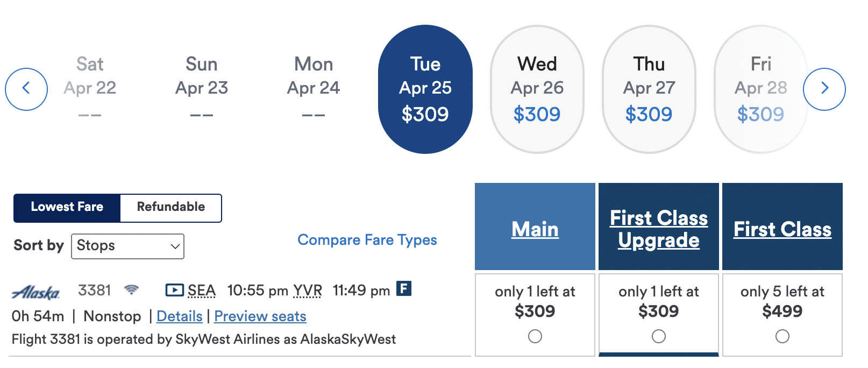This screenshot has width=868, height=368.
Task: Show later dates with right arrow
Action: click(824, 89)
